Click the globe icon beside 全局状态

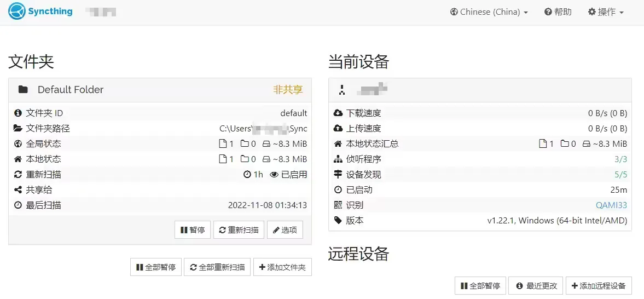pos(18,144)
